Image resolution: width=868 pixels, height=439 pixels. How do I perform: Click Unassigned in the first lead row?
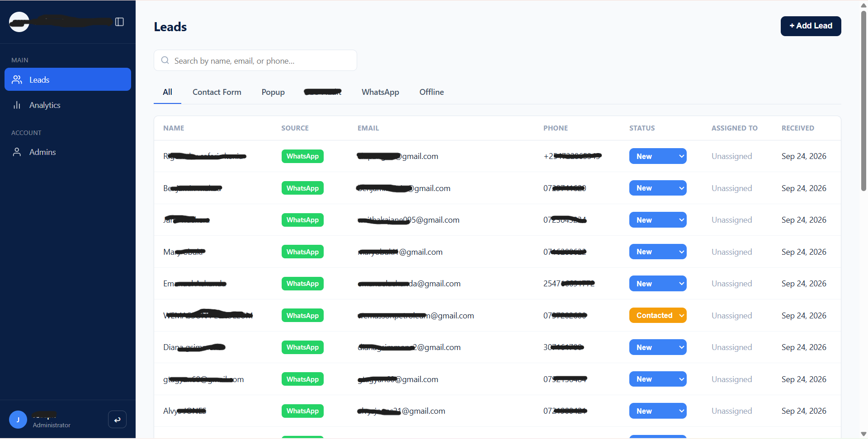[x=732, y=156]
